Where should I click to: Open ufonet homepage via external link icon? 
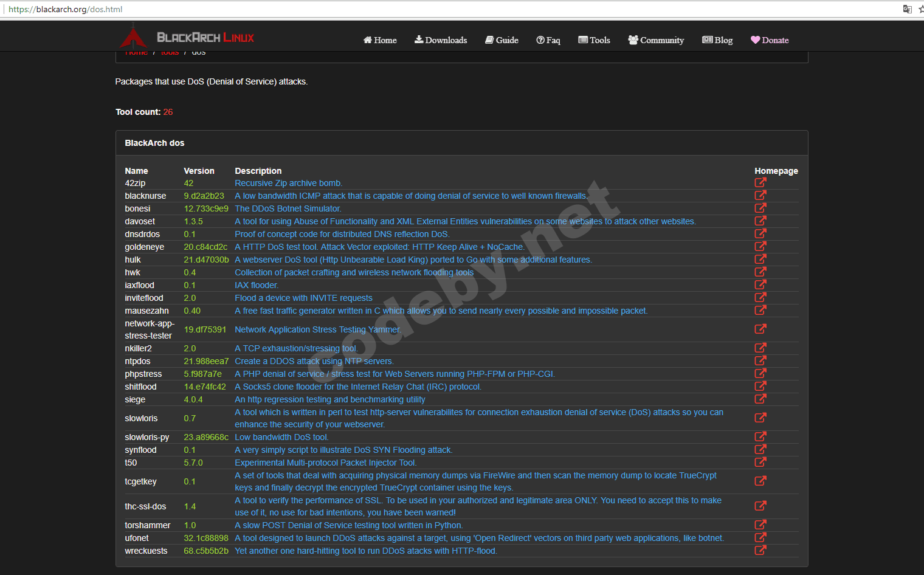point(760,537)
